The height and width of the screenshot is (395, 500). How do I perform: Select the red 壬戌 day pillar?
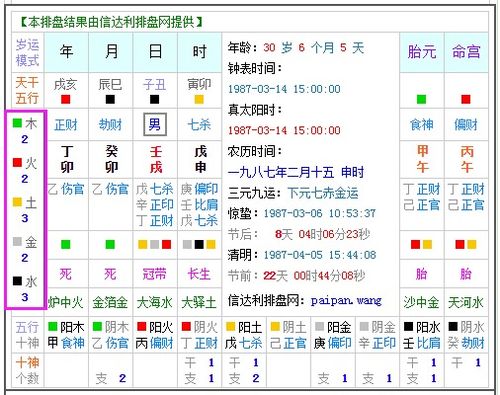(156, 159)
